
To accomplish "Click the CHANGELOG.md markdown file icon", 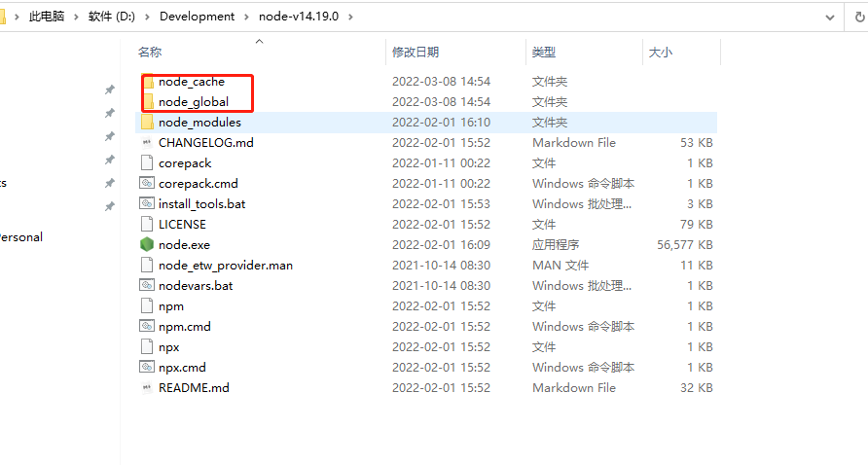I will click(147, 143).
